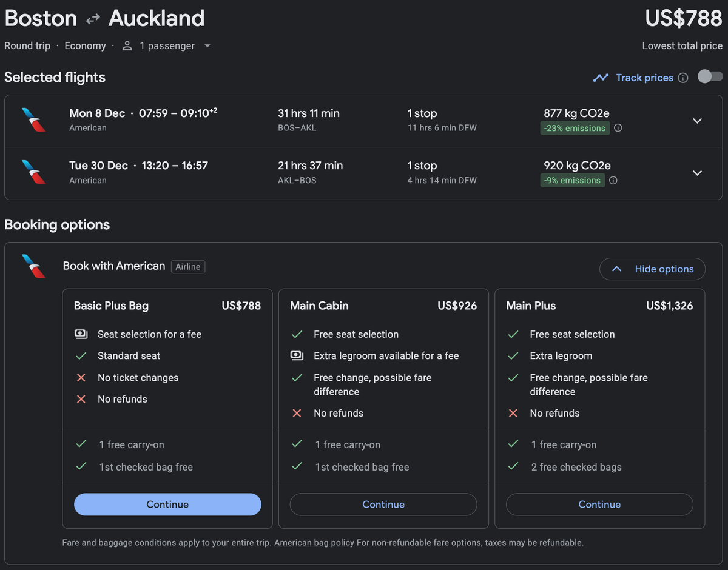The image size is (728, 570).
Task: Click the checkmark beside Standard seat
Action: click(81, 356)
